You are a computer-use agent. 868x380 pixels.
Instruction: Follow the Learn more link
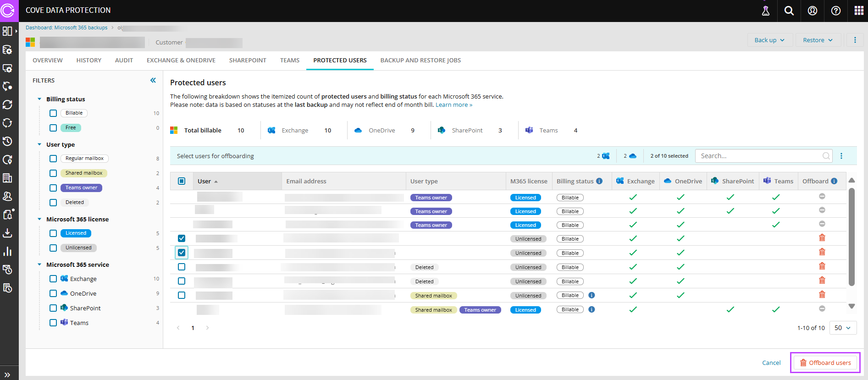click(x=453, y=105)
